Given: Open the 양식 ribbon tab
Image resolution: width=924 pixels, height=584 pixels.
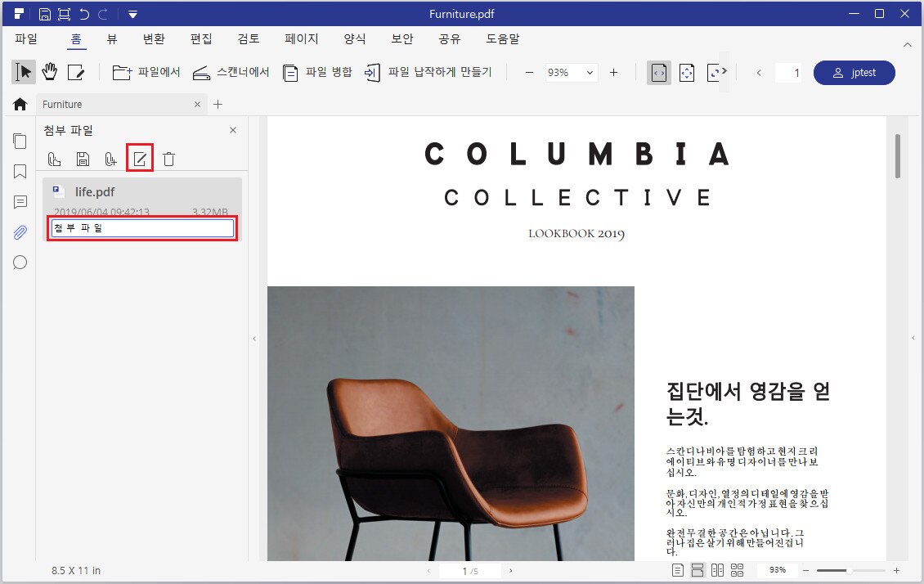Looking at the screenshot, I should click(355, 39).
